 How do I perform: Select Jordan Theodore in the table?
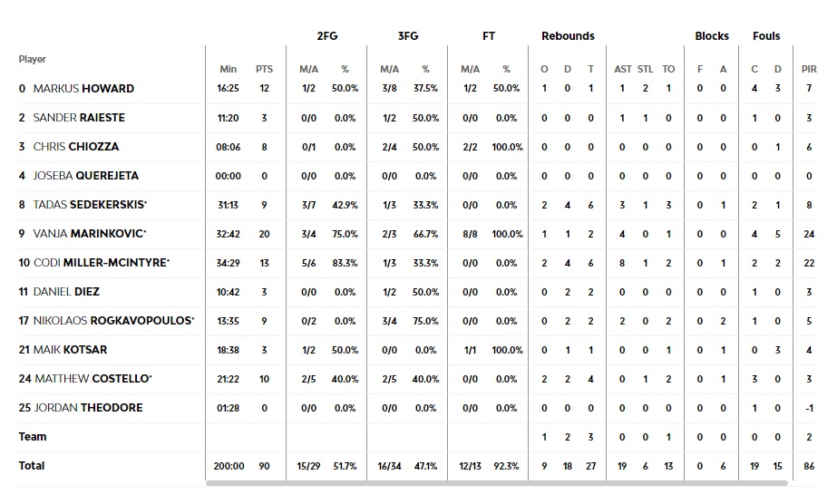point(88,408)
